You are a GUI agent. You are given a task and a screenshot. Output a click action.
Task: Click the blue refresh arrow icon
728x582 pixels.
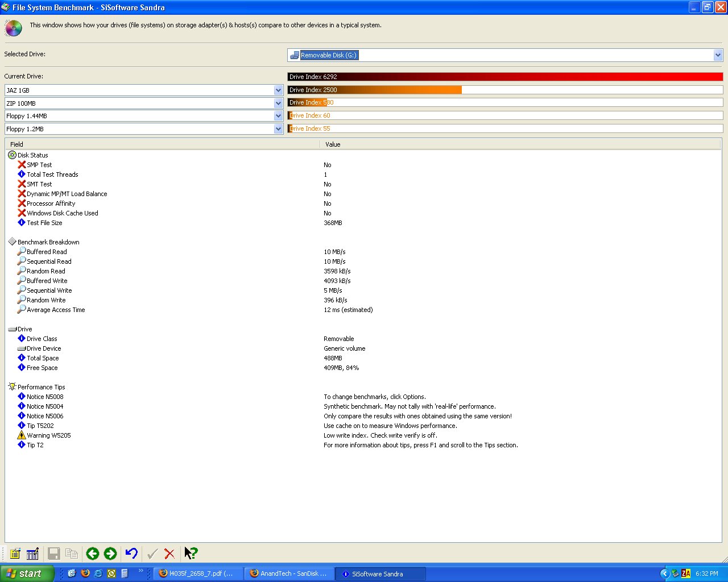tap(131, 554)
